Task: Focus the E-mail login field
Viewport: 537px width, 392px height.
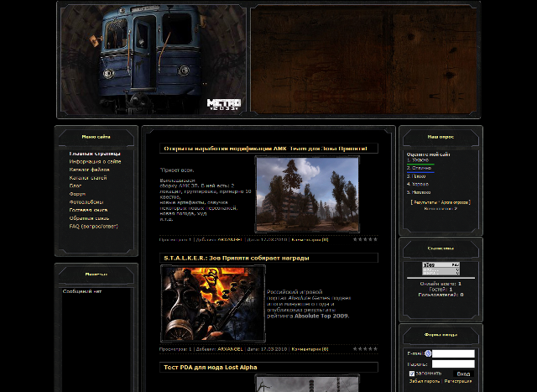Action: click(453, 353)
